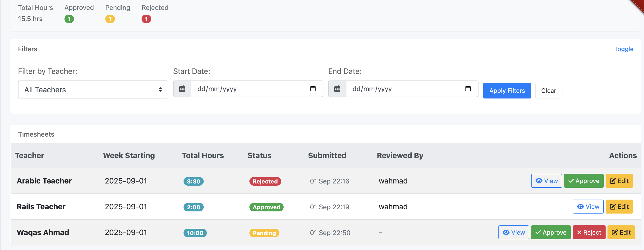Edit Rails Teacher's timesheet

pyautogui.click(x=619, y=207)
